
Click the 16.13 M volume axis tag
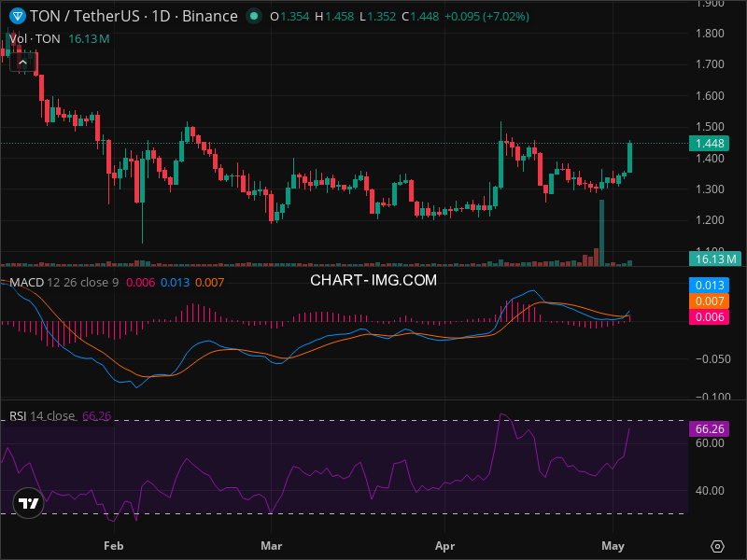715,259
